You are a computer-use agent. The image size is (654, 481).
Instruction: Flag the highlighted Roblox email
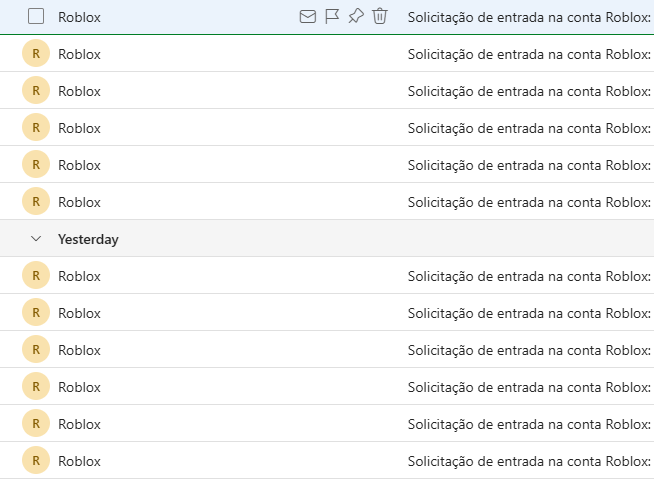[332, 17]
